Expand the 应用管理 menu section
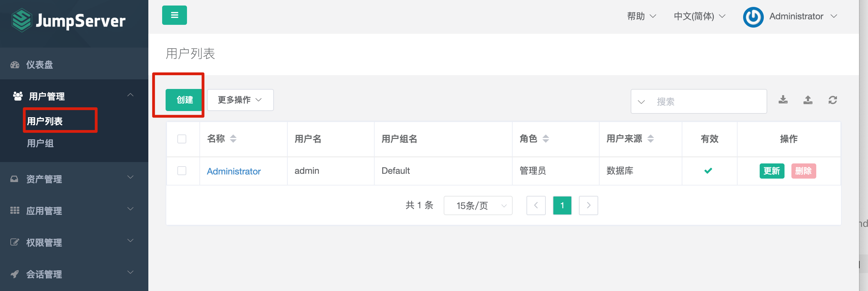868x291 pixels. (x=74, y=211)
